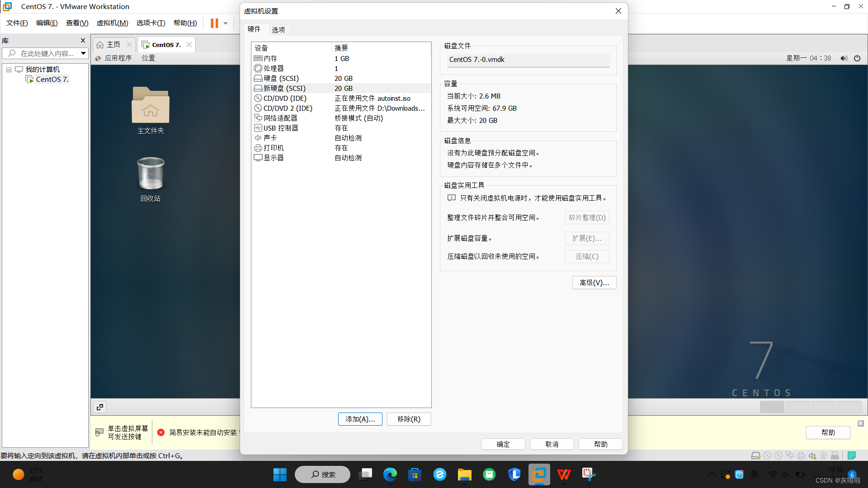Image resolution: width=868 pixels, height=488 pixels.
Task: Open the 虚拟机(M) menu
Action: pos(112,23)
